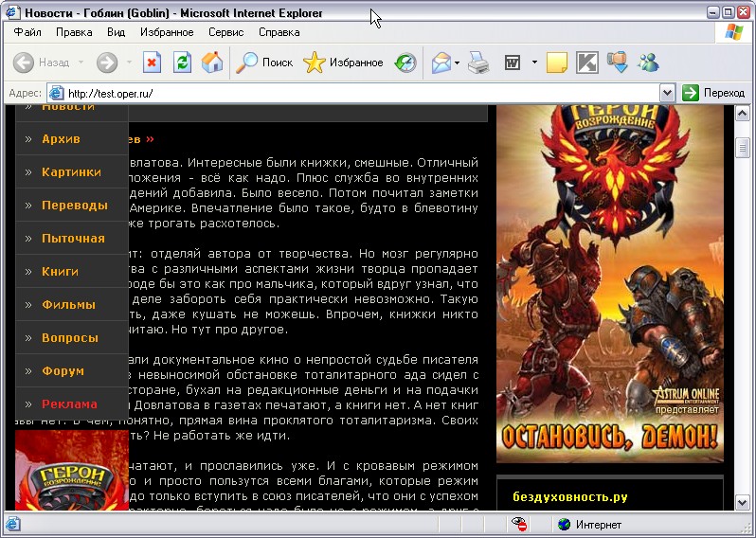Open Search (Поиск) magnifier button
Screen dimensions: 756x538
click(264, 63)
